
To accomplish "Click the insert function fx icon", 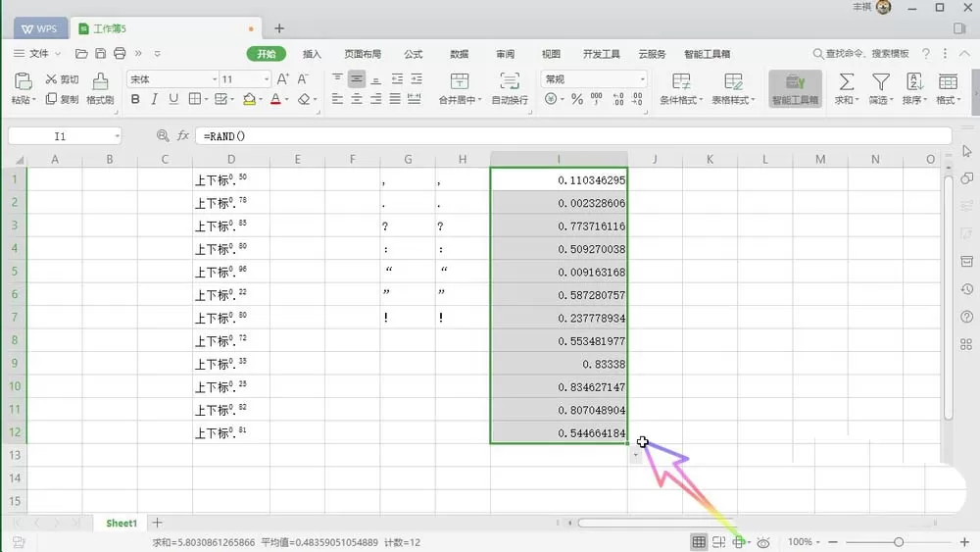I will (183, 135).
